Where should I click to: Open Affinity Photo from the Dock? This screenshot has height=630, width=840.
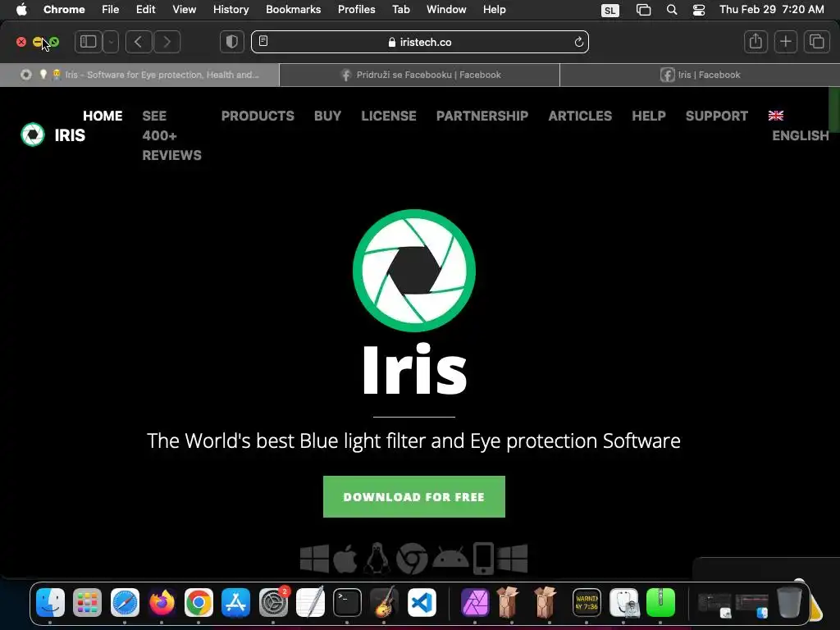pos(475,603)
